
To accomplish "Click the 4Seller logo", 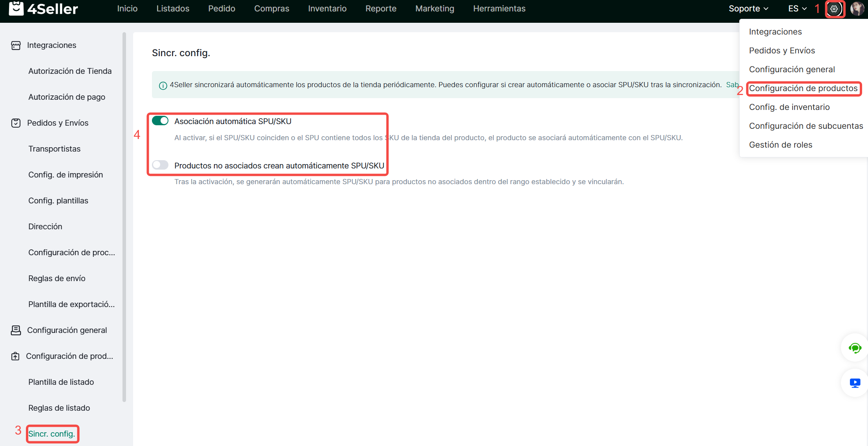I will point(44,9).
